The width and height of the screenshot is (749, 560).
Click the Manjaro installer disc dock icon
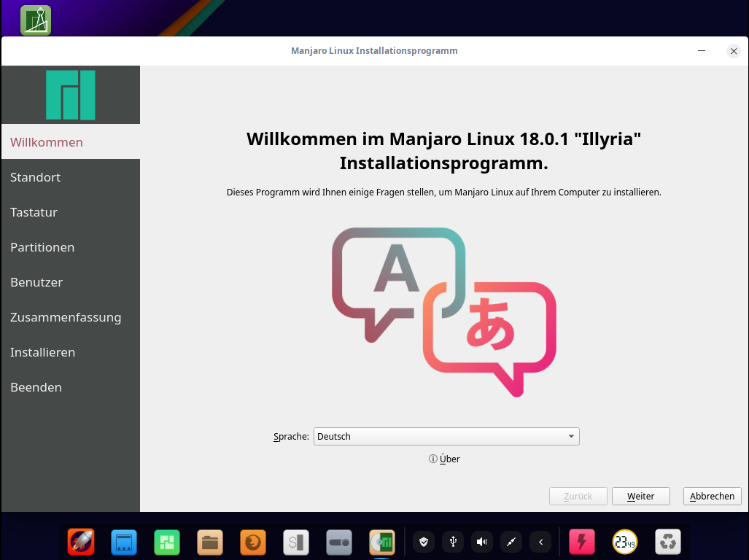[382, 542]
